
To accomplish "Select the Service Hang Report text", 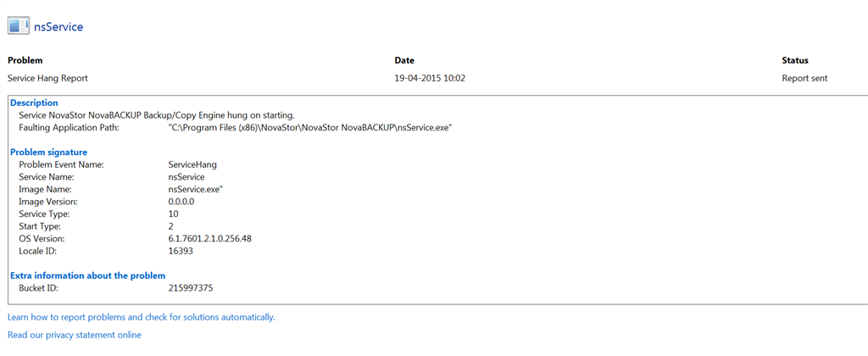I will point(47,78).
